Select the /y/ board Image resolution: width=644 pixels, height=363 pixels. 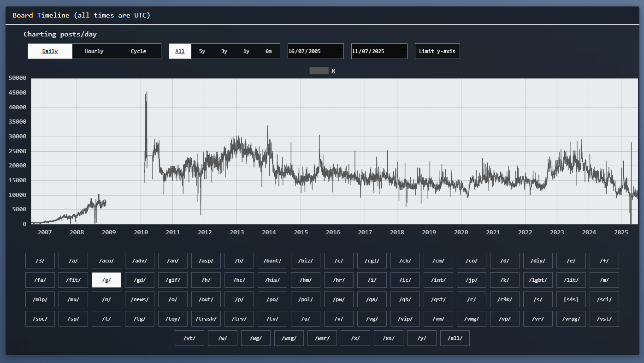[x=422, y=338]
